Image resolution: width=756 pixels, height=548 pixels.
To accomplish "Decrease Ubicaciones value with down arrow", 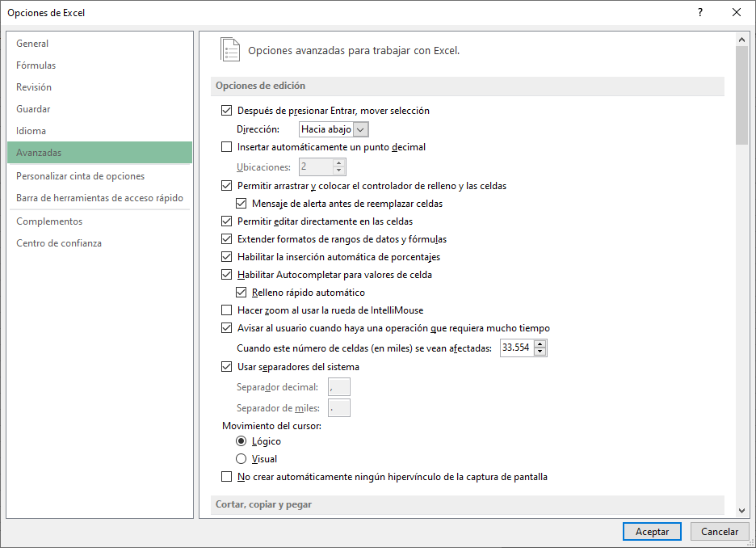I will pyautogui.click(x=339, y=171).
